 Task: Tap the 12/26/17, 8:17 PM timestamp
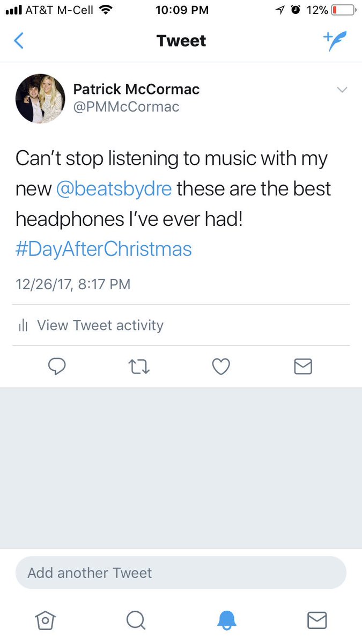tap(73, 284)
